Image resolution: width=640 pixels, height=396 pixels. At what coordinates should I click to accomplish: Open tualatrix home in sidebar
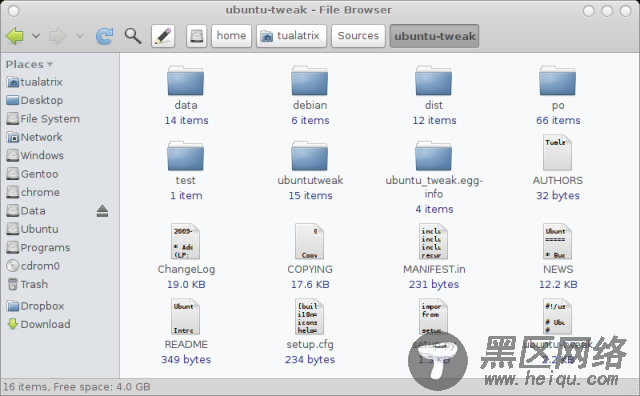(35, 82)
